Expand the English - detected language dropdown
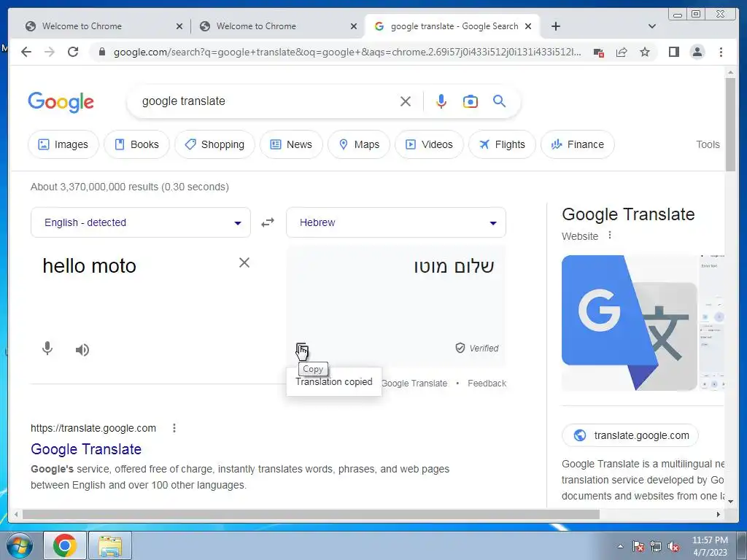Viewport: 747px width, 560px height. click(x=141, y=222)
